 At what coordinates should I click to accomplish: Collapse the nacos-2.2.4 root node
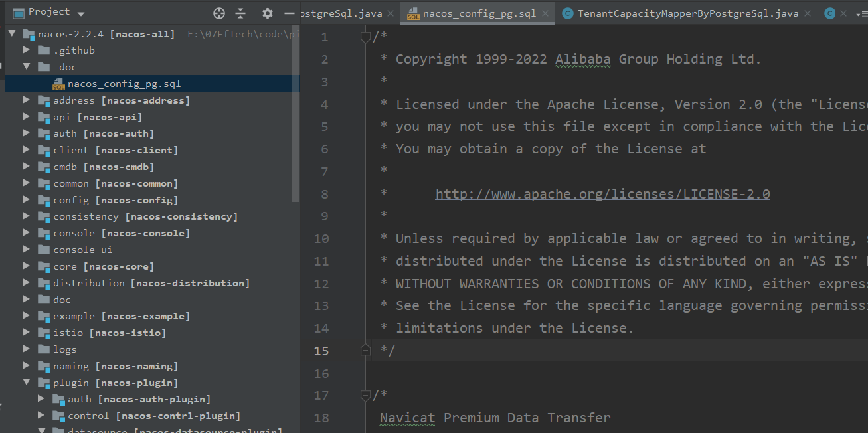click(x=11, y=33)
